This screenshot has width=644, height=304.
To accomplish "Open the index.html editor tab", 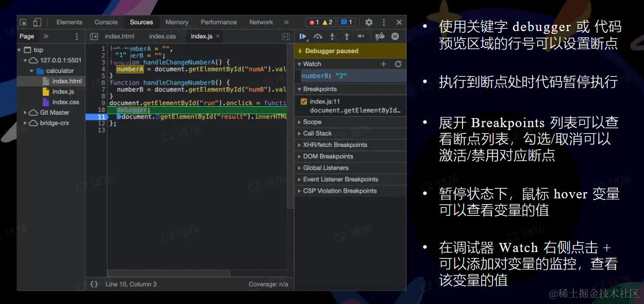I will click(x=119, y=37).
